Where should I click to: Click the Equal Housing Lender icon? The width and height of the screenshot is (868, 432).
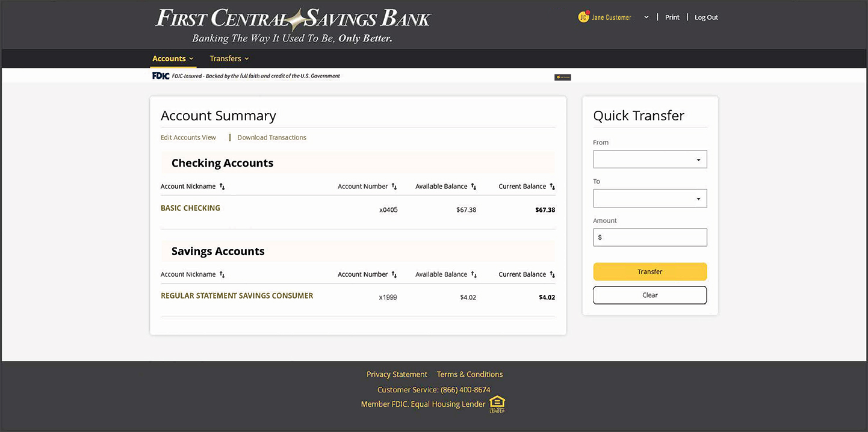tap(497, 404)
